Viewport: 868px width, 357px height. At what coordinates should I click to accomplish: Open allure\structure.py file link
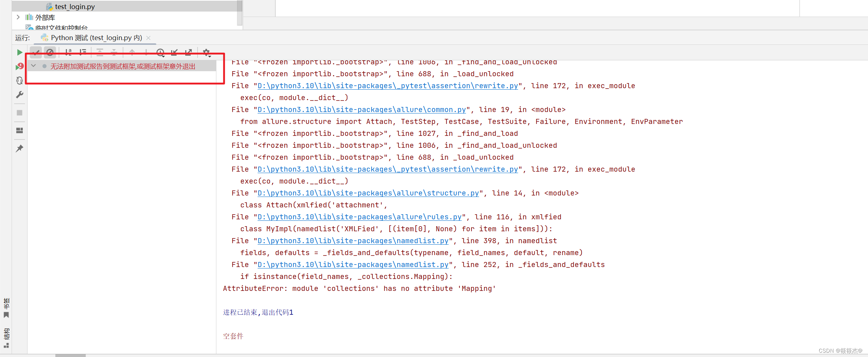tap(368, 193)
